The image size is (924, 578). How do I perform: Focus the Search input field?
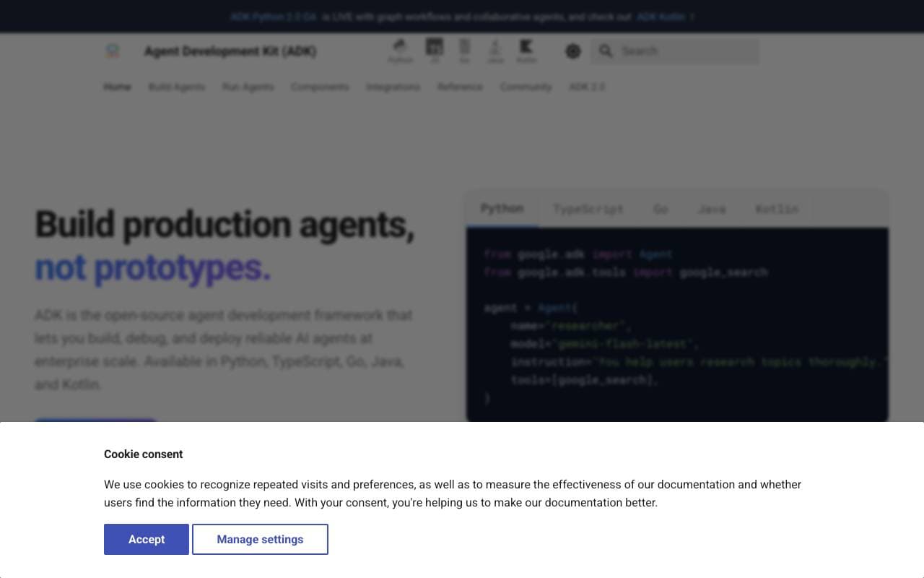(x=675, y=51)
